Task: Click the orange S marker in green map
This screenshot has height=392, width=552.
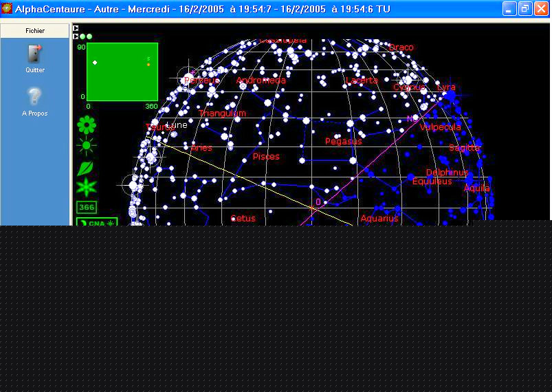Action: [x=148, y=64]
